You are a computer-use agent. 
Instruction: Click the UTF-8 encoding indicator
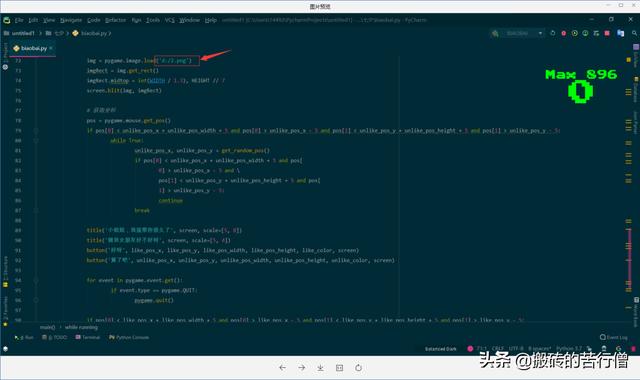[516, 349]
